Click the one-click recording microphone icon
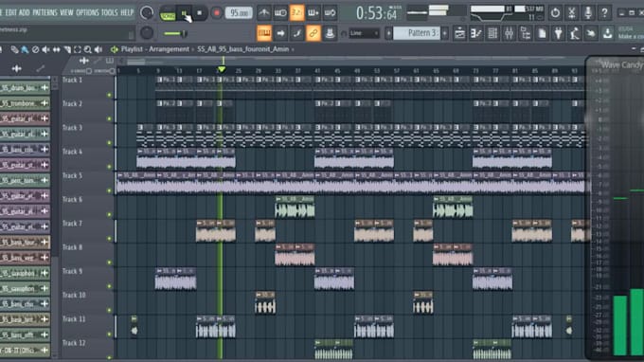644x362 pixels. point(588,12)
